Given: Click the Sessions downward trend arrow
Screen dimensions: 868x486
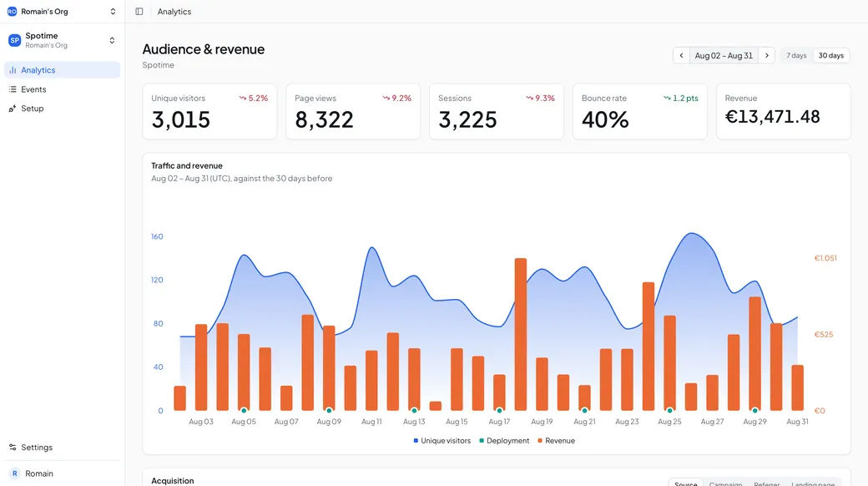Looking at the screenshot, I should coord(529,98).
